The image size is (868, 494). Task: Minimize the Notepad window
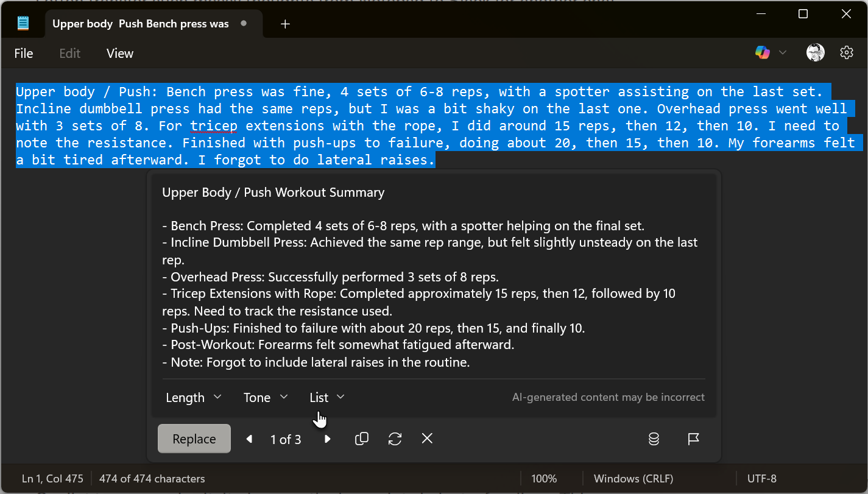[x=760, y=14]
